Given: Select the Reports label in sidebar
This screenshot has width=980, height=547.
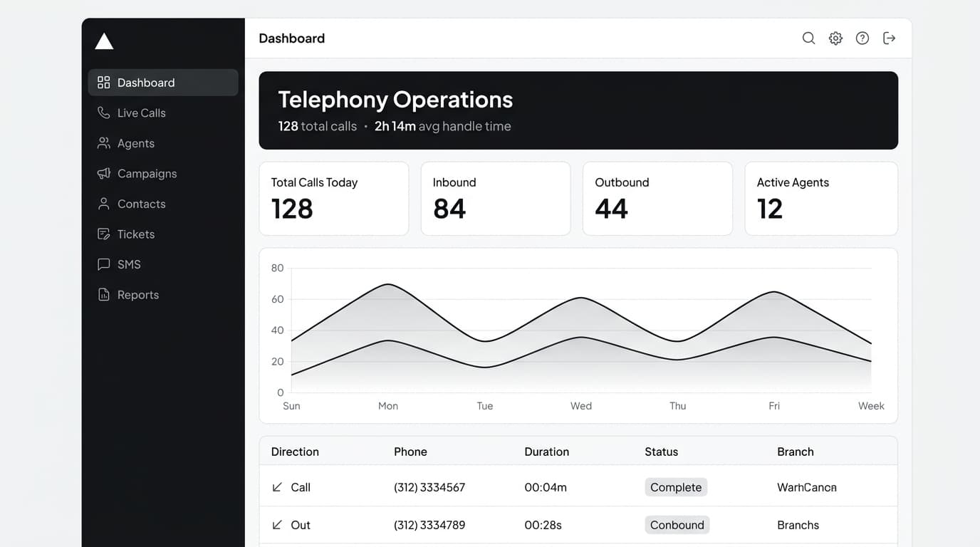Looking at the screenshot, I should coord(138,294).
